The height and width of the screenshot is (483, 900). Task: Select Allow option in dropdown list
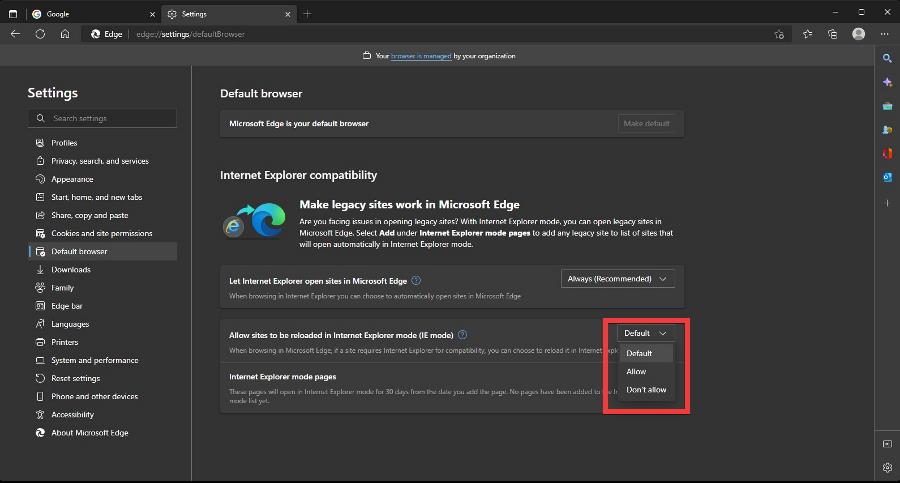[x=646, y=372]
